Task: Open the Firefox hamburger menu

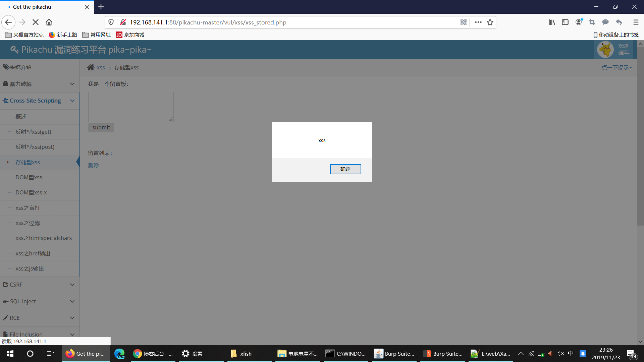Action: [636, 22]
